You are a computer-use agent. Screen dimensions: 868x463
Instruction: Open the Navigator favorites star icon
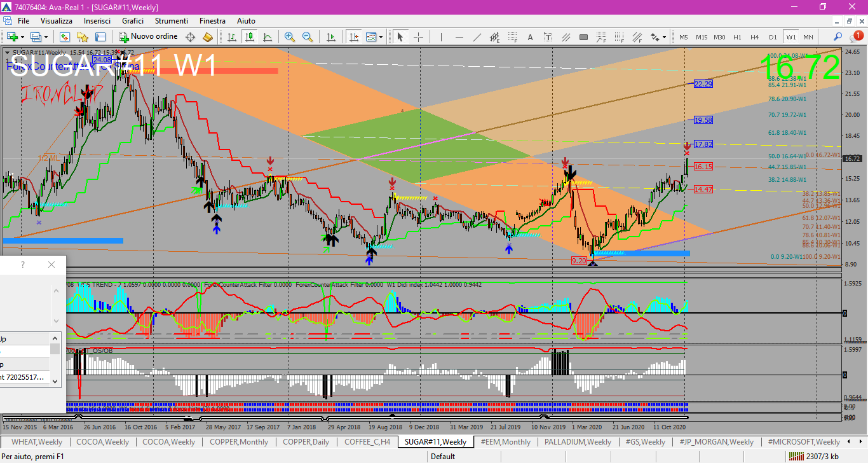[x=83, y=37]
